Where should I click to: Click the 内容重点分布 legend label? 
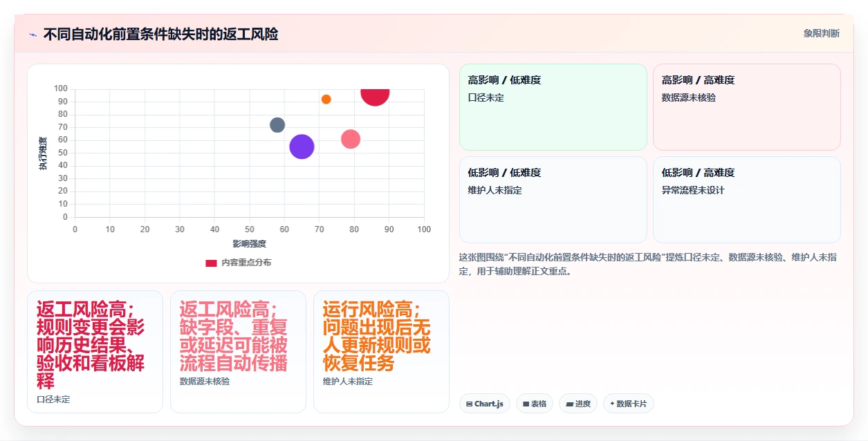pos(247,263)
